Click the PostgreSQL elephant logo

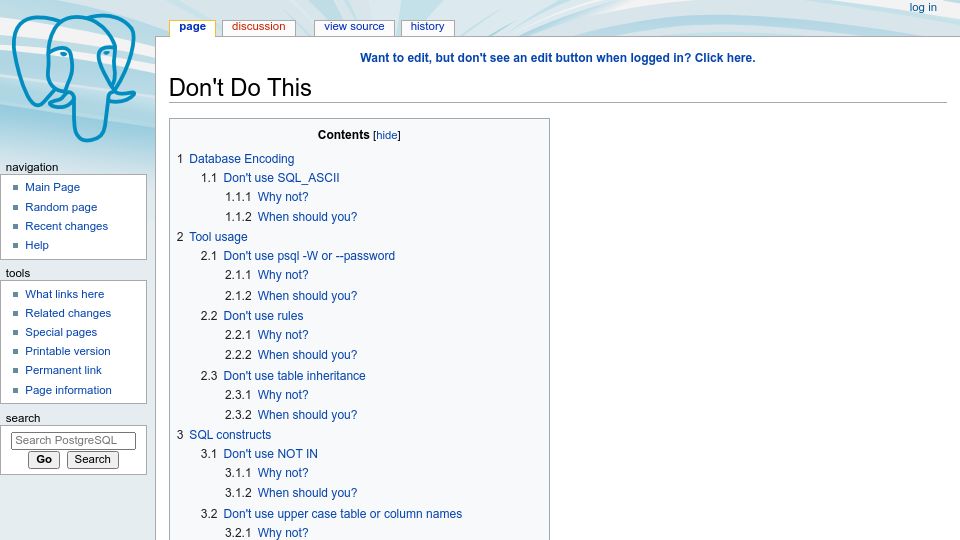pos(73,78)
